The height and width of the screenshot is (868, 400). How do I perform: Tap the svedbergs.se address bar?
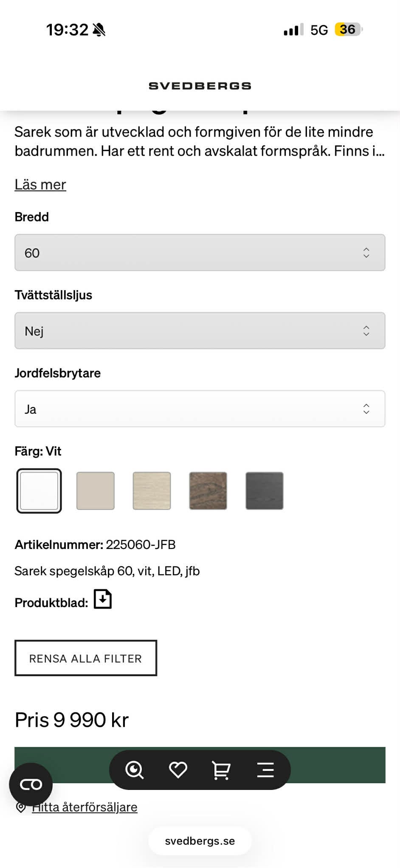point(200,840)
